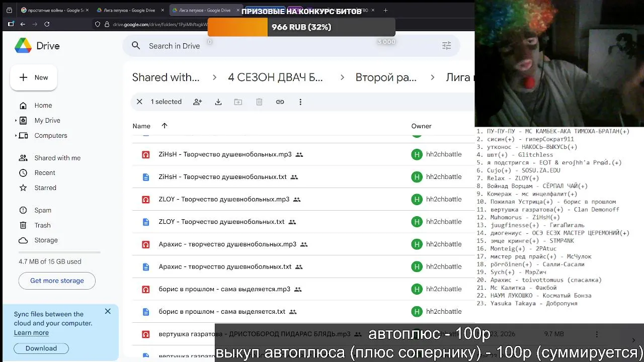Image resolution: width=644 pixels, height=362 pixels.
Task: Select the active Лига петухов - Google Drive tab
Action: click(205, 10)
